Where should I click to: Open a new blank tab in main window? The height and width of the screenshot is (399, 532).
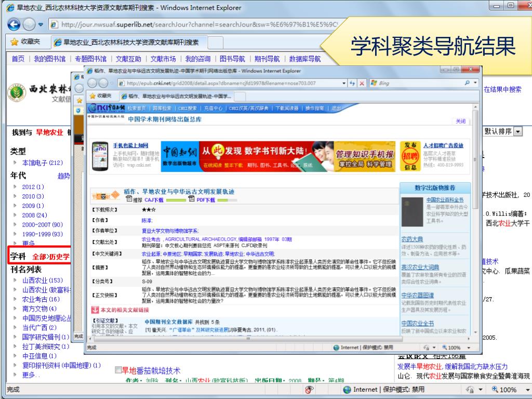(x=216, y=43)
